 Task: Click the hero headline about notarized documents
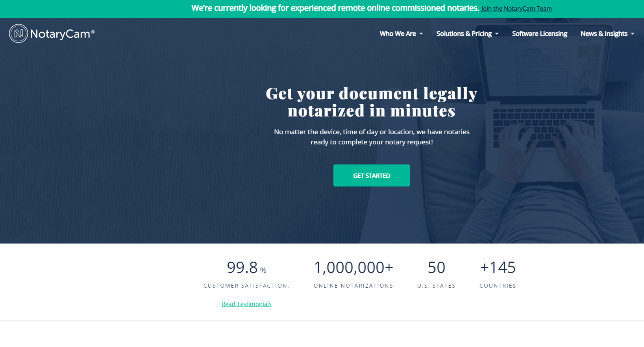pyautogui.click(x=371, y=102)
